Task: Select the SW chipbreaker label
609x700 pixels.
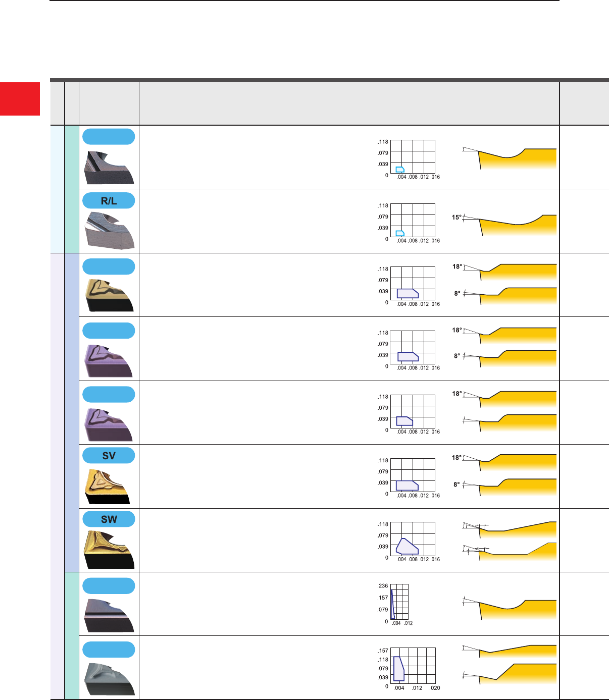Action: (109, 519)
